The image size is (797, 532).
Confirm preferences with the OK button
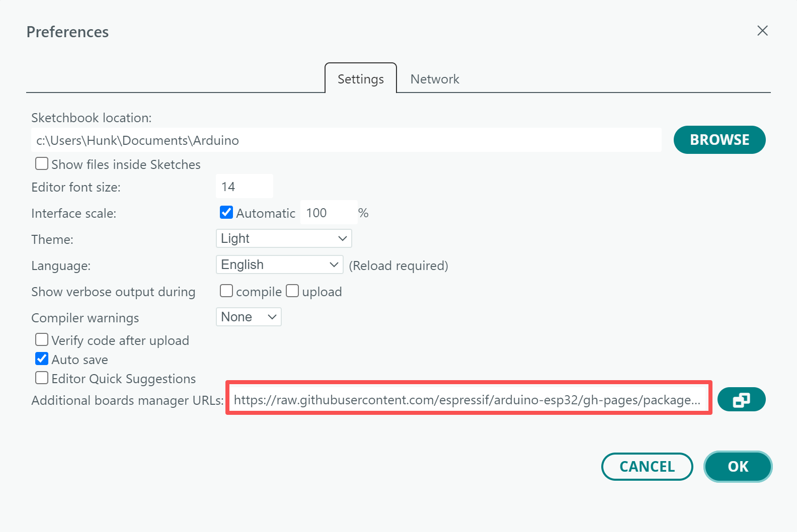(x=738, y=467)
